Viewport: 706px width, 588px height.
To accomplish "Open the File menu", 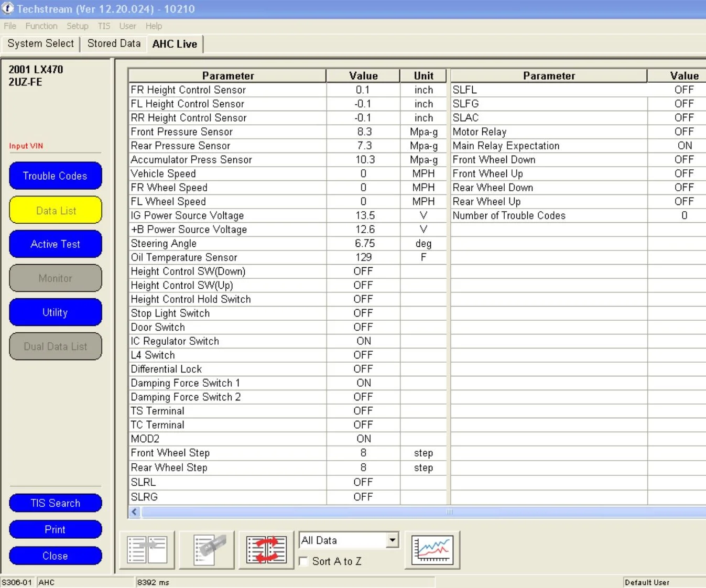I will (10, 26).
